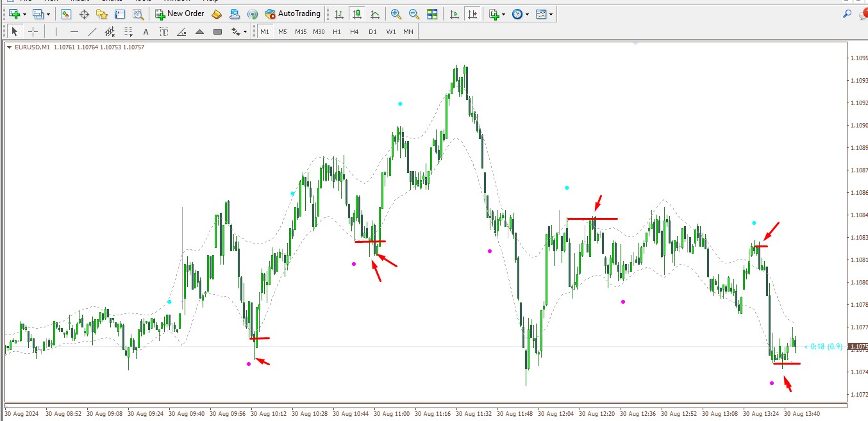This screenshot has width=868, height=421.
Task: Click the 30 Aug 11:00 time label
Action: click(x=392, y=414)
